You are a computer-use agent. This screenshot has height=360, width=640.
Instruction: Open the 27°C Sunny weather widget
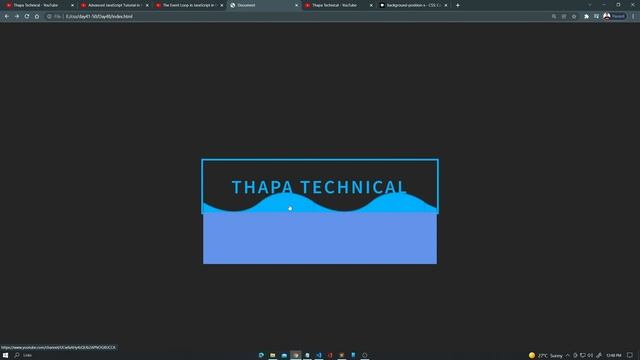click(546, 356)
